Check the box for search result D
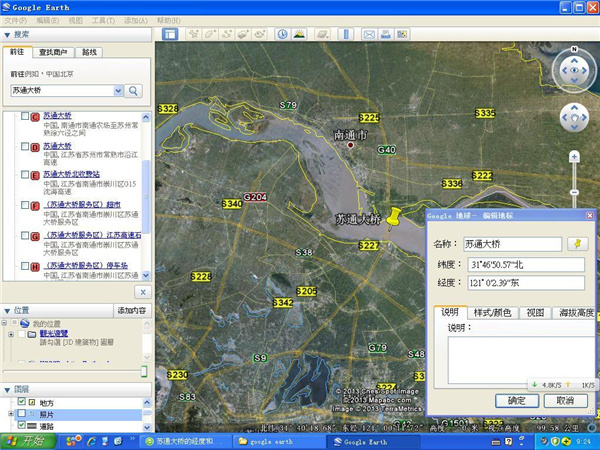 (25, 146)
